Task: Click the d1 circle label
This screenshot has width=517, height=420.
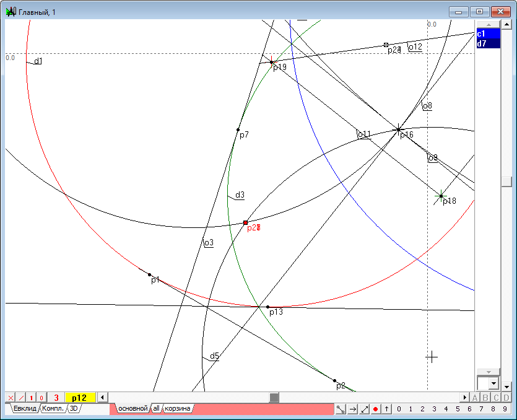Action: pyautogui.click(x=38, y=61)
